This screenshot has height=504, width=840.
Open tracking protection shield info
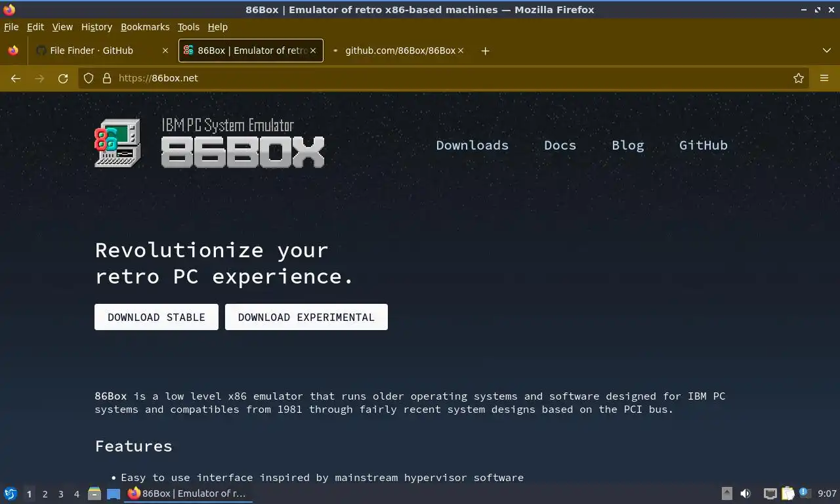[x=89, y=78]
